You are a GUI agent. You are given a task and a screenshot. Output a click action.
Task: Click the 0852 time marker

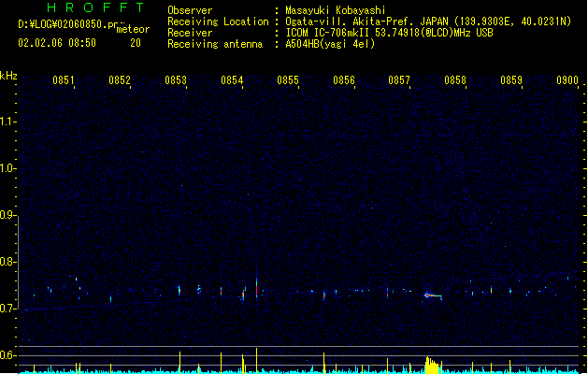120,80
